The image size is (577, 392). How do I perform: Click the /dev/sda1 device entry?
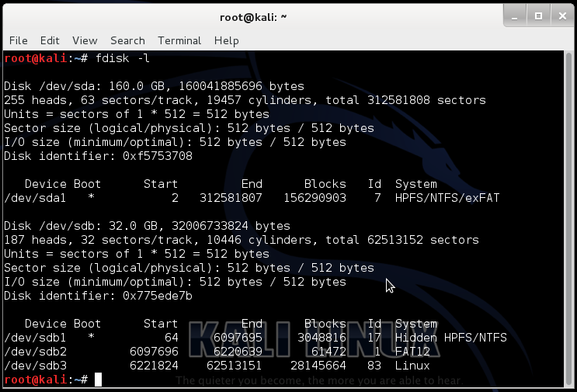coord(35,198)
